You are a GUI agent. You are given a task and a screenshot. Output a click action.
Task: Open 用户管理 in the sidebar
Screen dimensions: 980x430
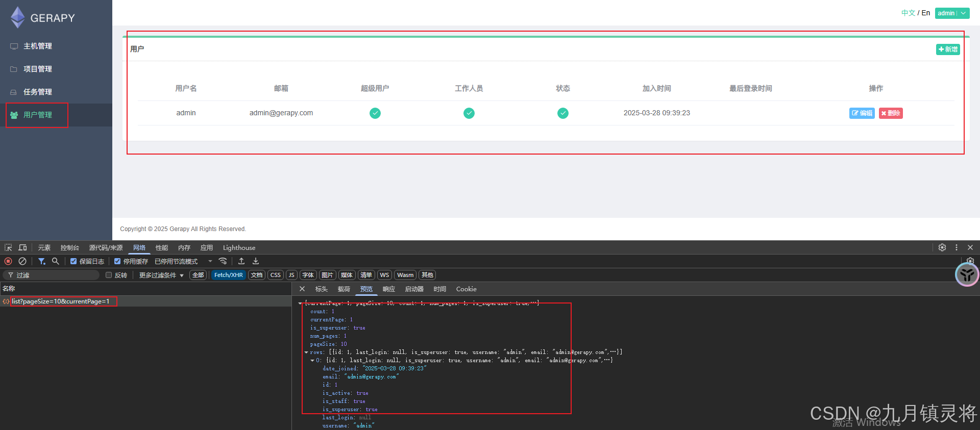coord(38,115)
